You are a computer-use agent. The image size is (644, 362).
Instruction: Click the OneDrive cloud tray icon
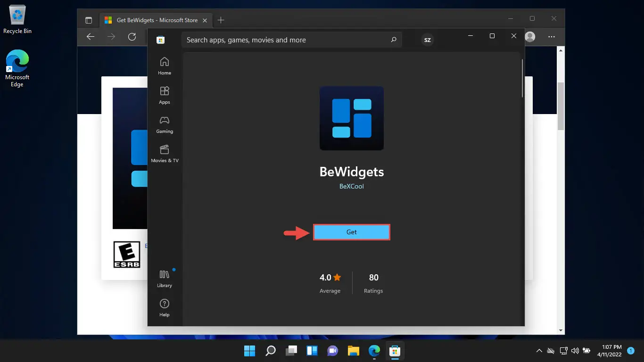(551, 351)
